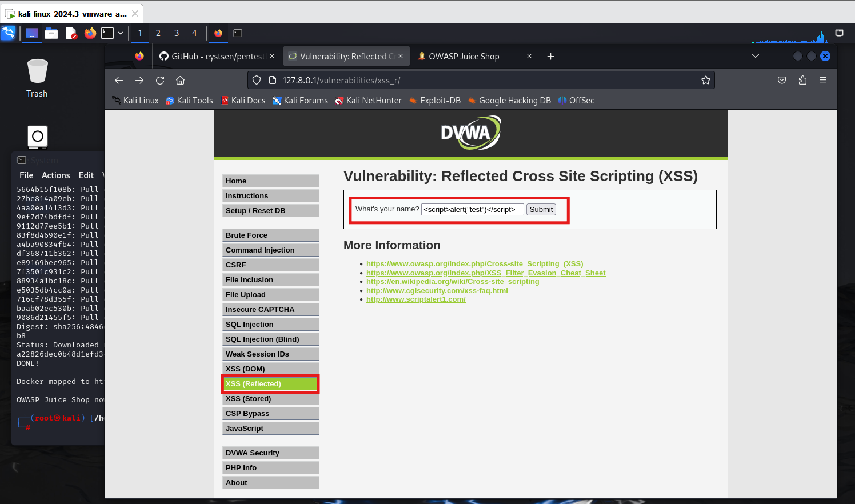Open the Google Hacking DB bookmark

point(509,101)
